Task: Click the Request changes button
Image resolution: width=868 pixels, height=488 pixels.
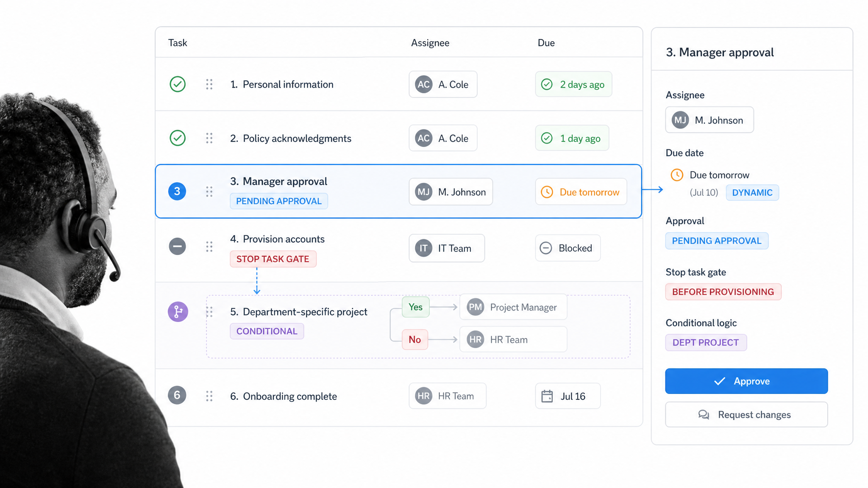Action: pyautogui.click(x=746, y=415)
